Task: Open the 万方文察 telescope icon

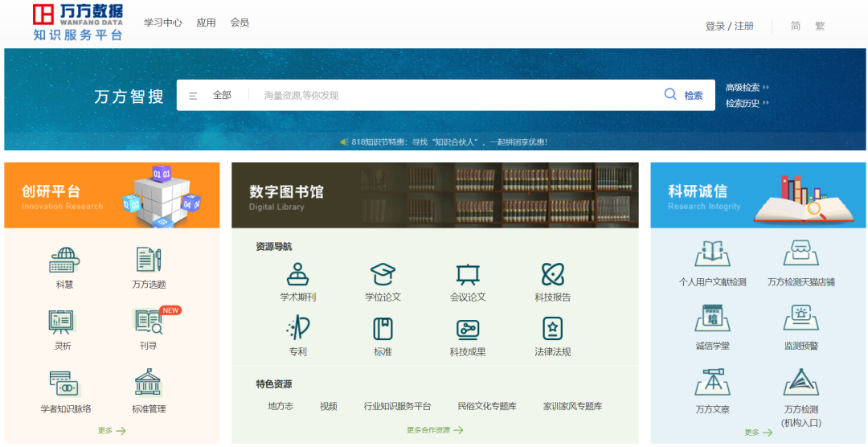Action: [x=712, y=382]
